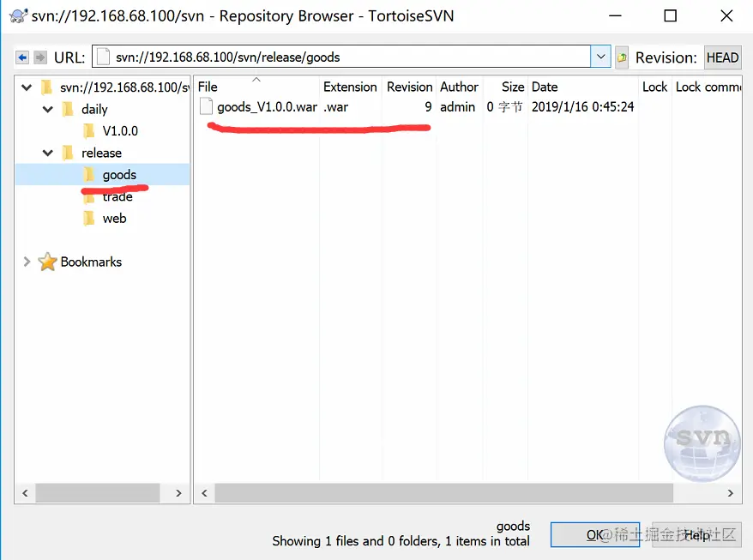
Task: Click revision number 9 cell
Action: point(428,106)
